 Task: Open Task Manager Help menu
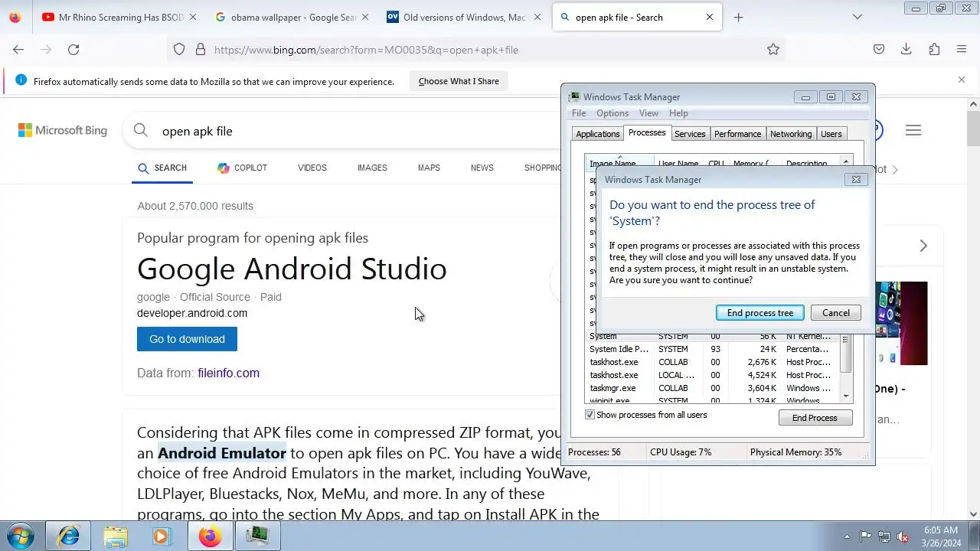(678, 113)
